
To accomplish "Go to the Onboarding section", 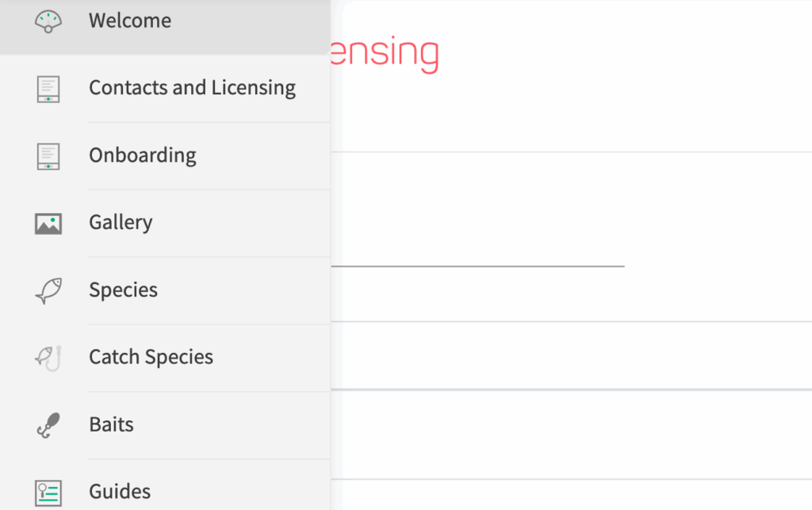I will (x=143, y=155).
